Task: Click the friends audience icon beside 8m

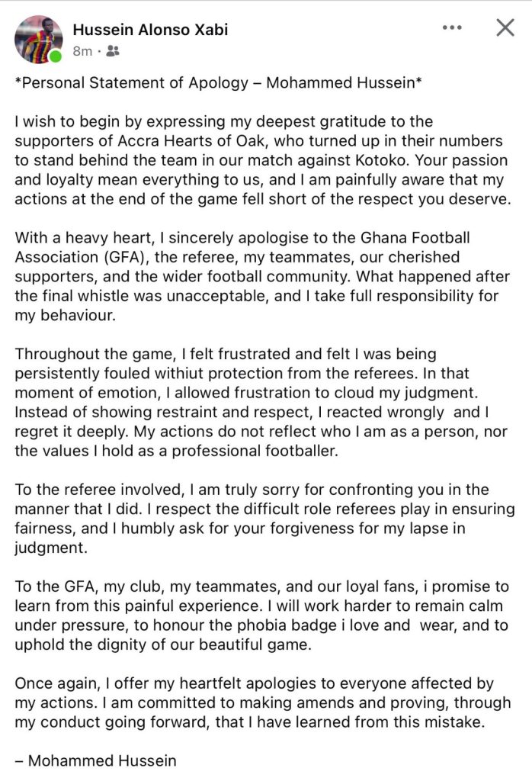Action: click(x=114, y=52)
